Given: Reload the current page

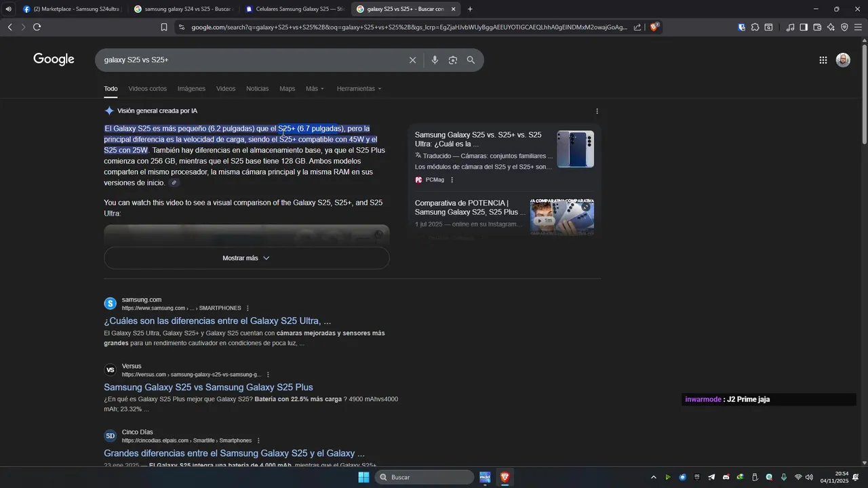Looking at the screenshot, I should coord(37,27).
